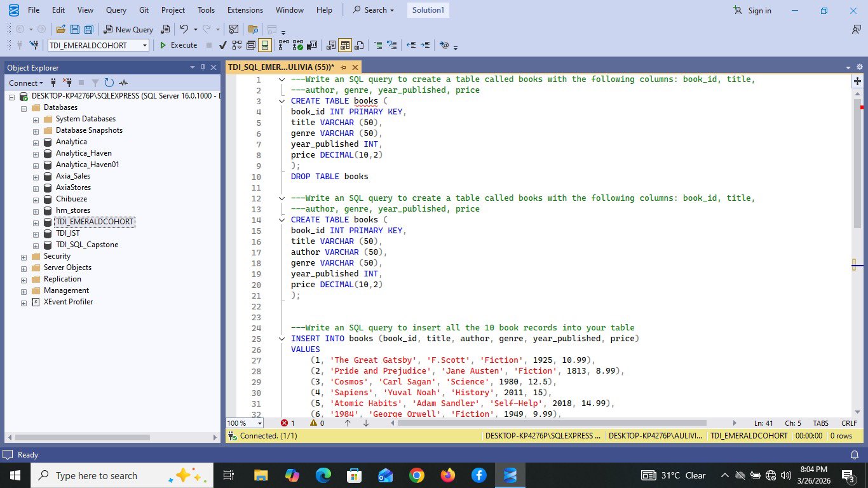Open the Tools menu
Screen dimensions: 868x488
pos(206,10)
